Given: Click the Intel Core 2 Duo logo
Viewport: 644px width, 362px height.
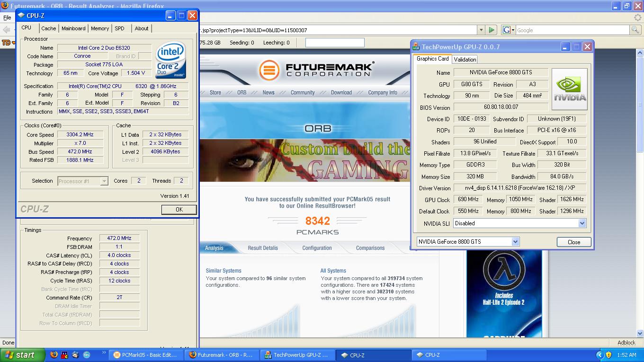Looking at the screenshot, I should tap(170, 61).
